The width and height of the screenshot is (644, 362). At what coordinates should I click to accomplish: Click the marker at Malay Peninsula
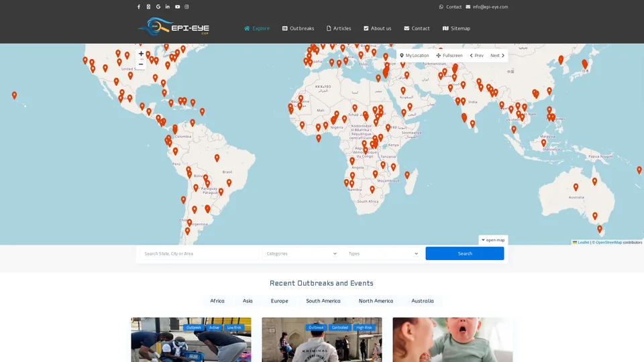pyautogui.click(x=514, y=129)
